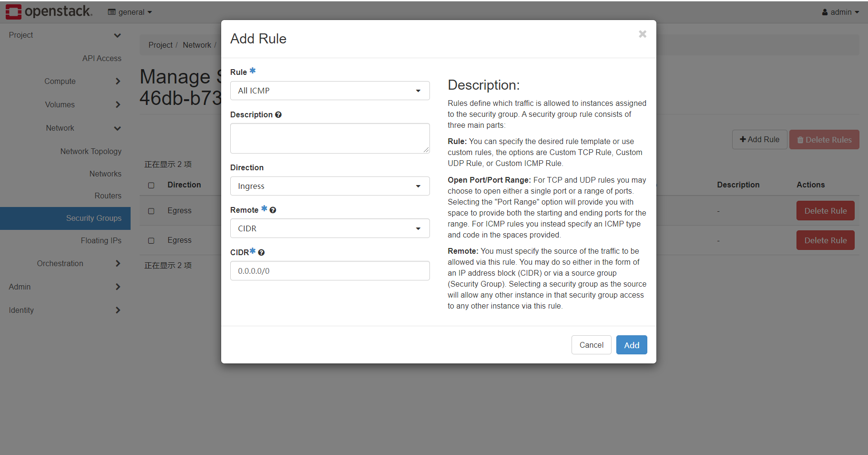Open the Direction dropdown showing Ingress

(329, 186)
